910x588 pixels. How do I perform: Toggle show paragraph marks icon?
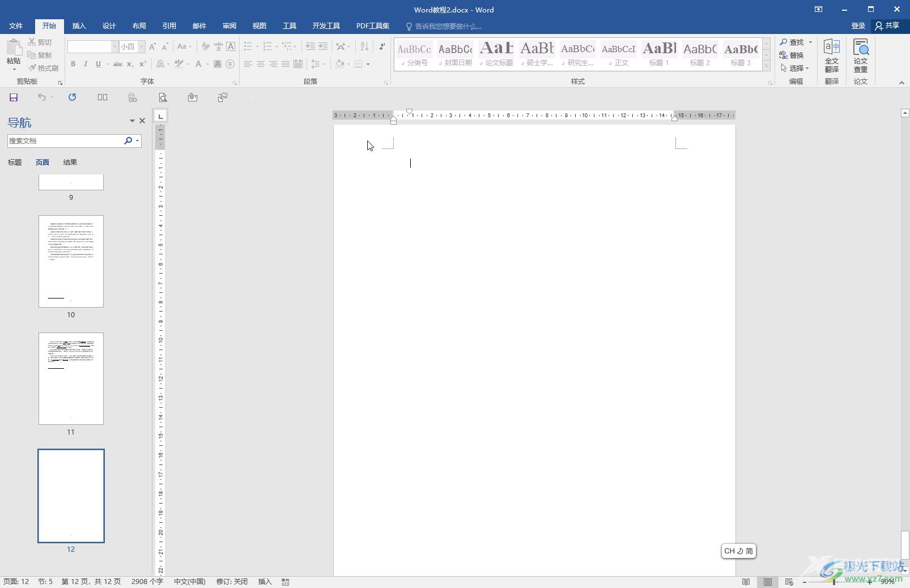tap(382, 46)
